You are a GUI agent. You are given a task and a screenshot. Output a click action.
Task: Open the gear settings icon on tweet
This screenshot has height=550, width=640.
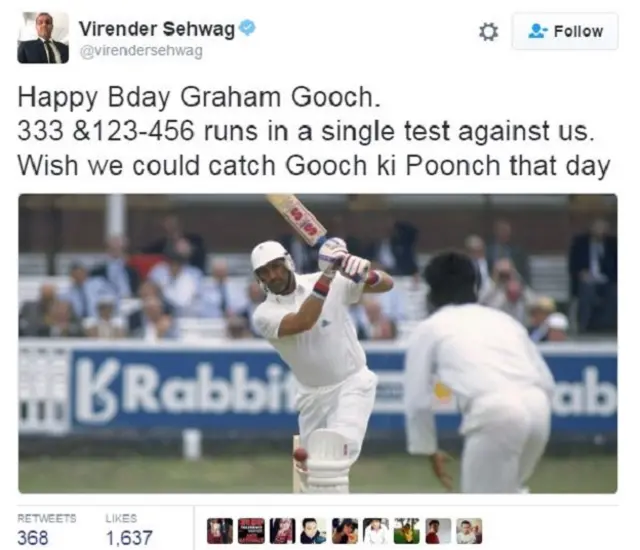pos(488,32)
